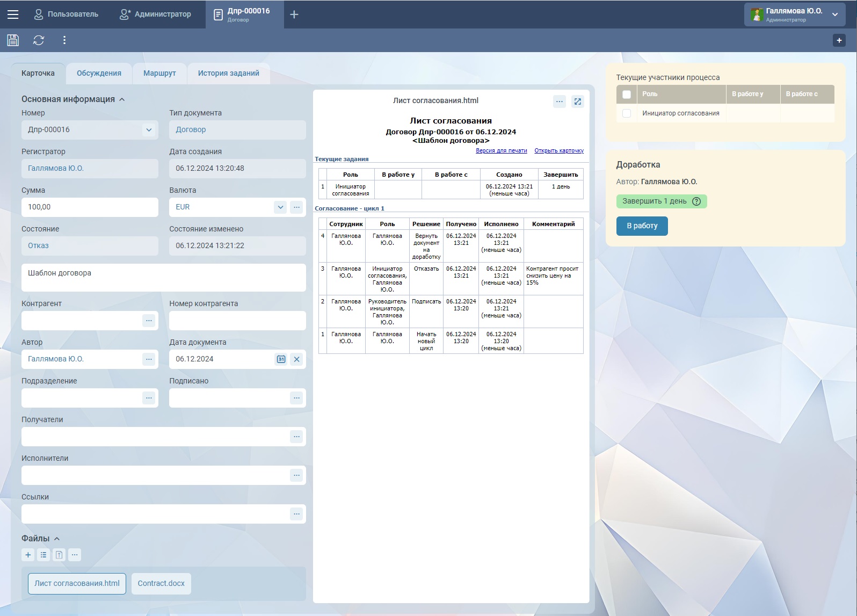Follow the Версия для печати link
This screenshot has width=857, height=616.
tap(501, 151)
